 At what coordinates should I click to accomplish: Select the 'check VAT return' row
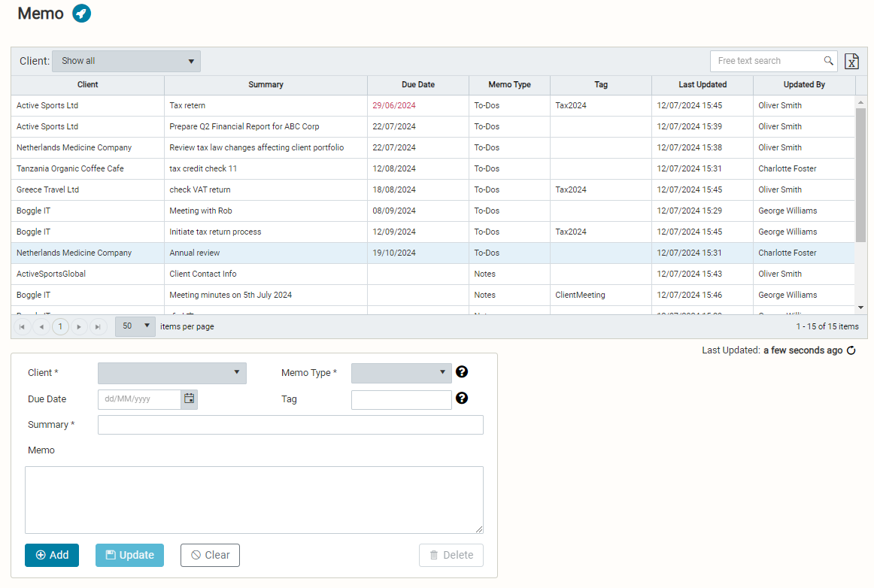(432, 190)
